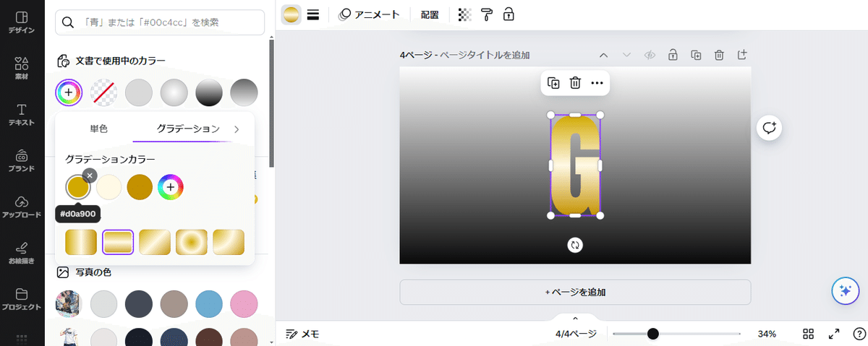Screen dimensions: 868x346
Task: Click the page title ページタイトルを追加
Action: pyautogui.click(x=485, y=55)
